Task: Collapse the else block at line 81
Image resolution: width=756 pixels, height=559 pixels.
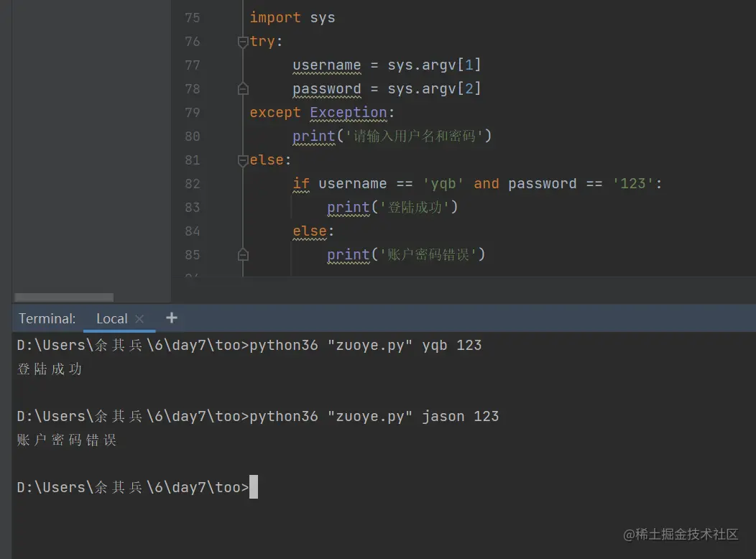Action: tap(243, 160)
